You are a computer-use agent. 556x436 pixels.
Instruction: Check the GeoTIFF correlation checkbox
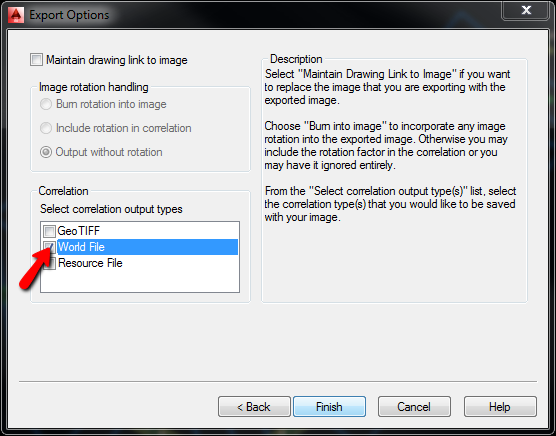49,231
